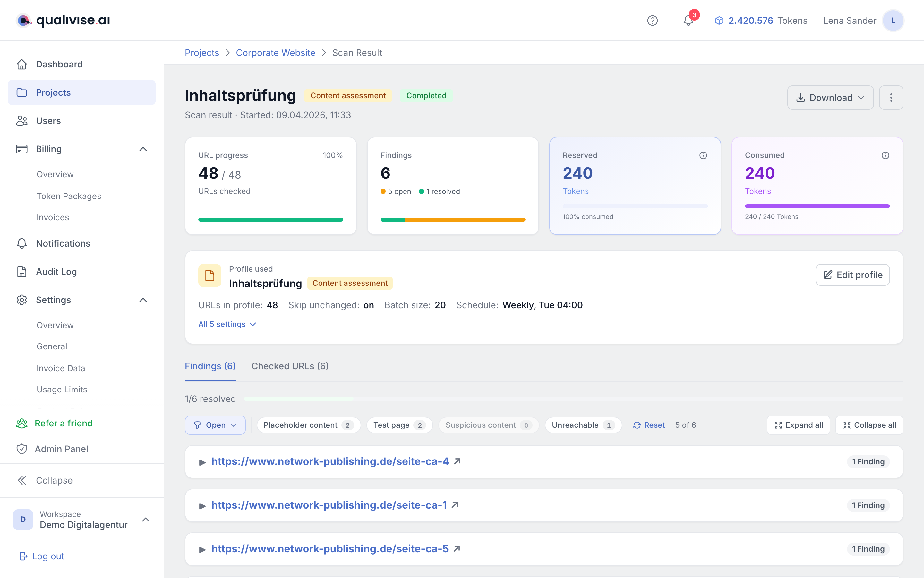Viewport: 924px width, 578px height.
Task: Open the three-dot more options menu
Action: pyautogui.click(x=891, y=98)
